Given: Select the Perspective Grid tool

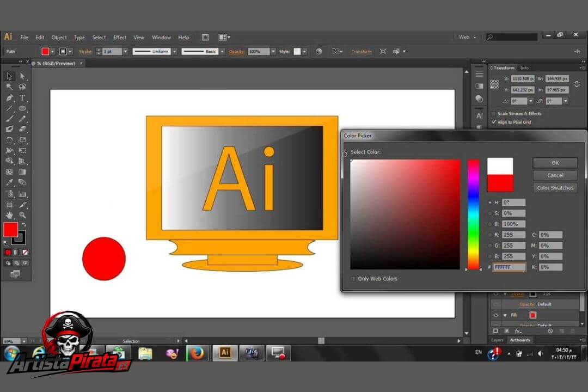Looking at the screenshot, I should (x=22, y=161).
